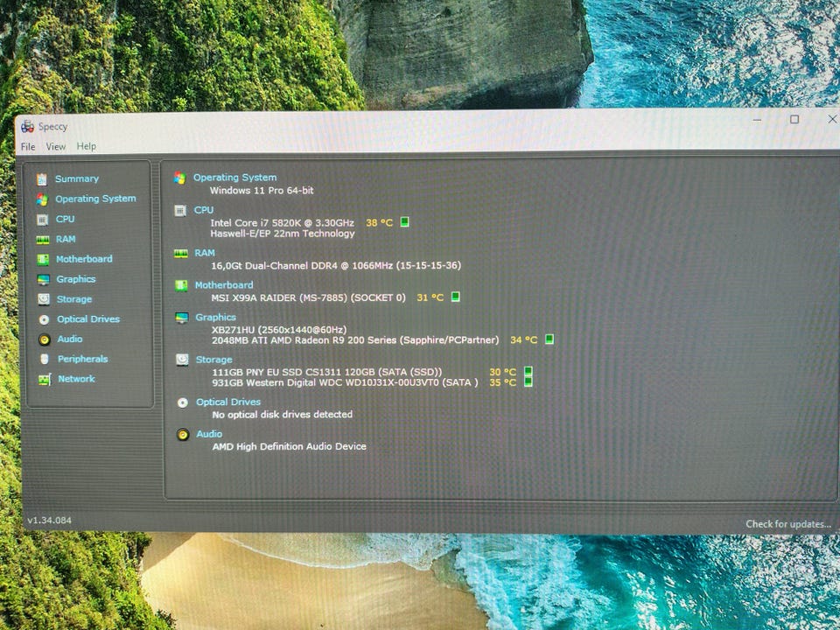This screenshot has width=840, height=630.
Task: Select MSI X99A RAIDER motherboard line
Action: coord(309,297)
